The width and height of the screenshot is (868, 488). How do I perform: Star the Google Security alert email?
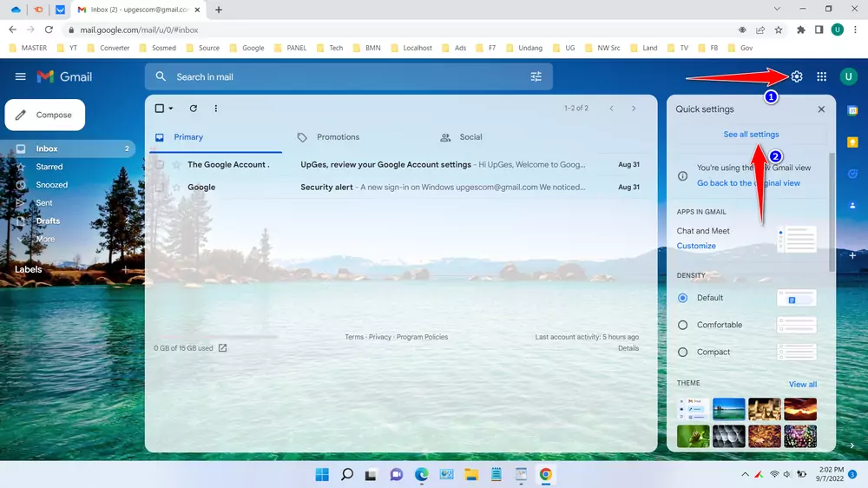[176, 188]
